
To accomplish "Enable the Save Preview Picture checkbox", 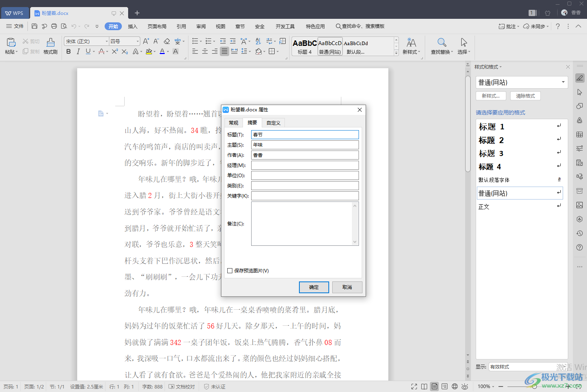I will (230, 270).
